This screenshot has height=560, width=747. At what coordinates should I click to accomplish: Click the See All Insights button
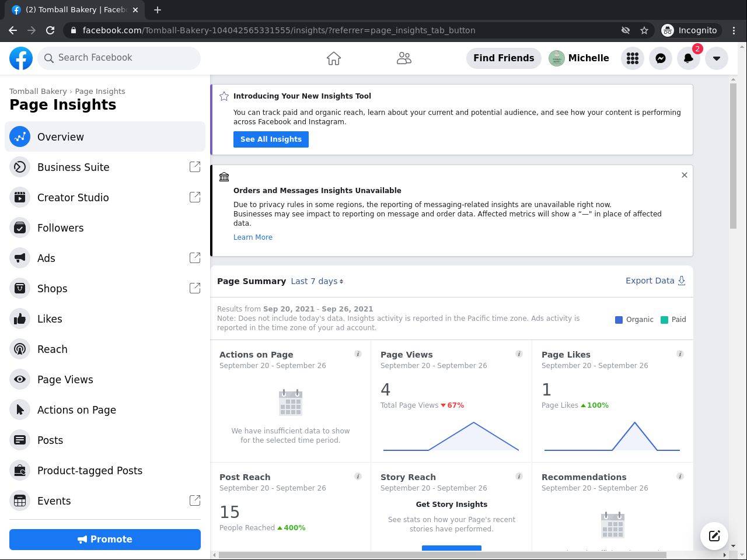271,139
